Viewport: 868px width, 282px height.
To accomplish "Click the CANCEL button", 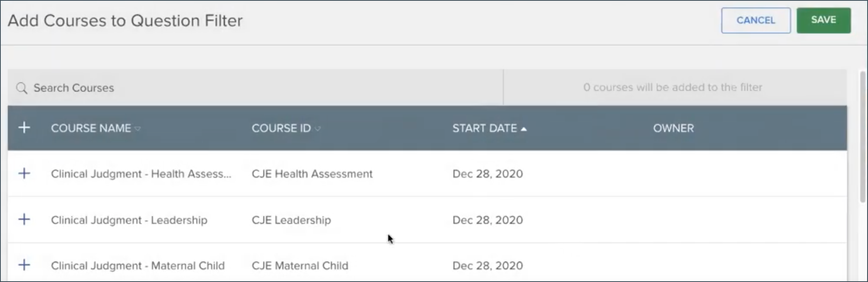I will 756,20.
